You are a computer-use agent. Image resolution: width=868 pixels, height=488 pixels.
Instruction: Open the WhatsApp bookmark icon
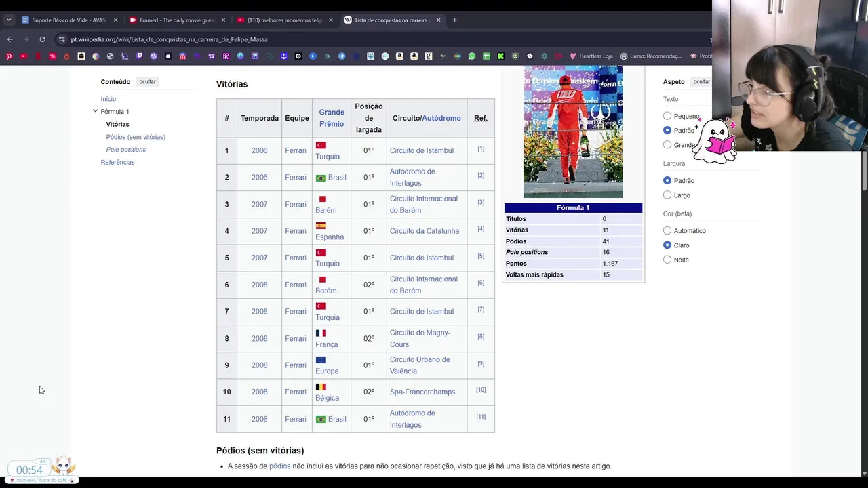click(x=472, y=56)
